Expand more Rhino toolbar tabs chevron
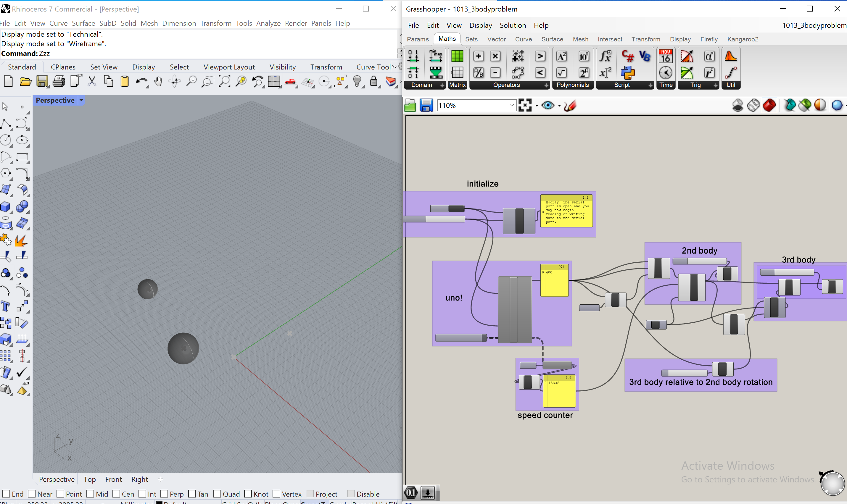847x504 pixels. click(x=394, y=67)
